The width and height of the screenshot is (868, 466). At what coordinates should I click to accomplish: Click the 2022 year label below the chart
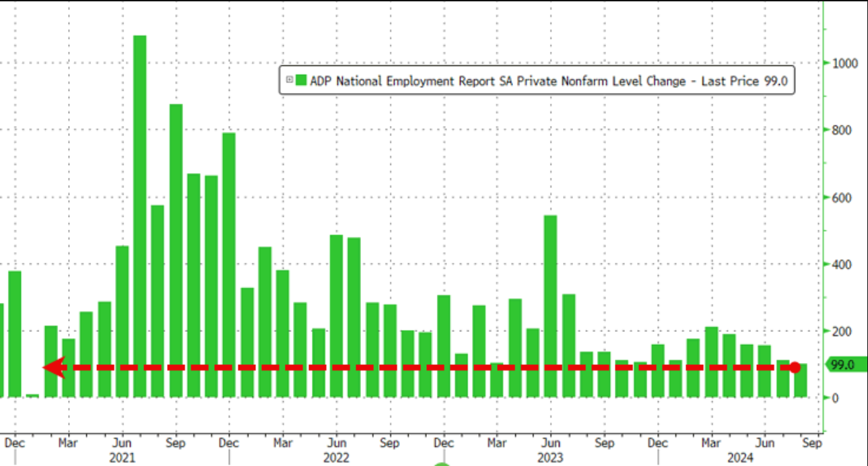(x=336, y=458)
